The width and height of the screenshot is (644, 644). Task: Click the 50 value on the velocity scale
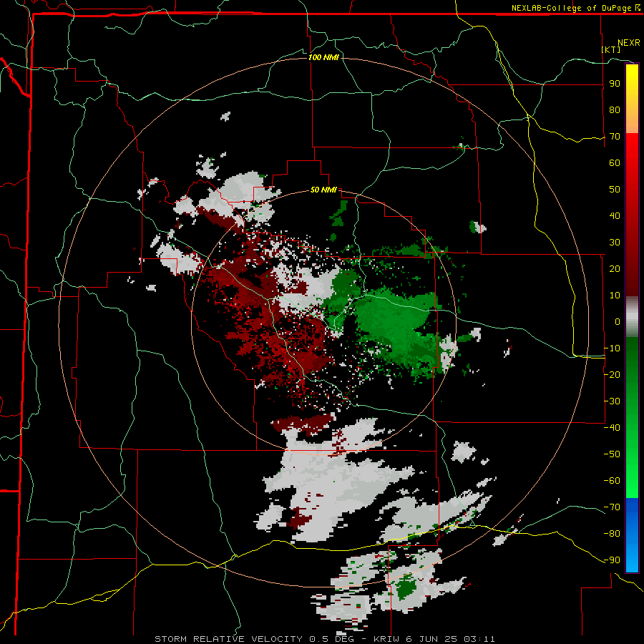coord(615,190)
